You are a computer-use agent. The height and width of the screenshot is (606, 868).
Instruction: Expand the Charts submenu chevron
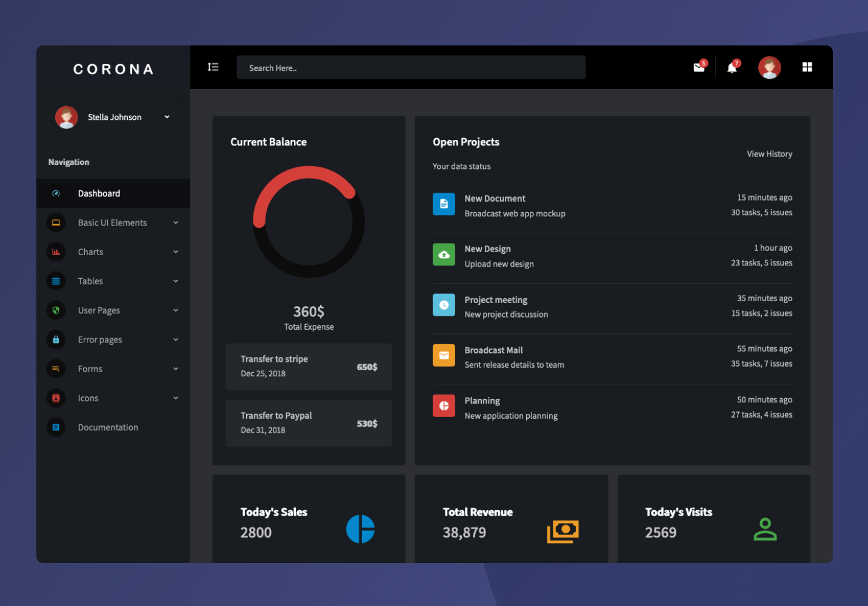click(x=176, y=252)
